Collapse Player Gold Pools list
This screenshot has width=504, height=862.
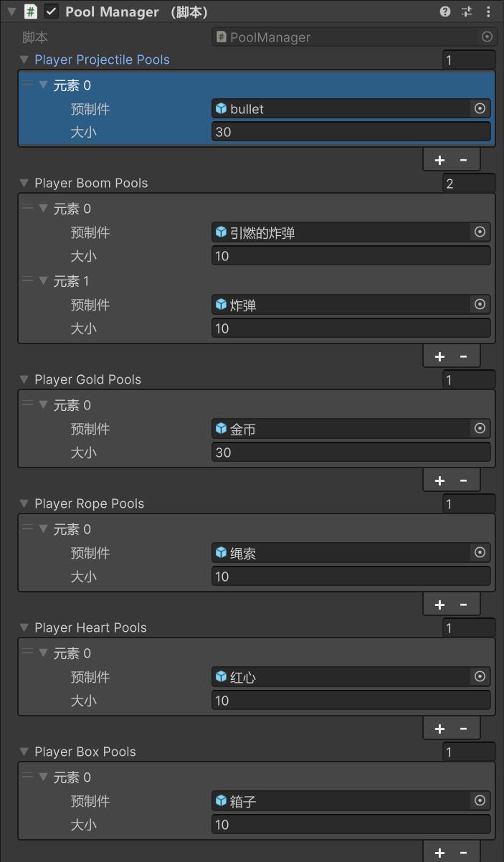[24, 379]
